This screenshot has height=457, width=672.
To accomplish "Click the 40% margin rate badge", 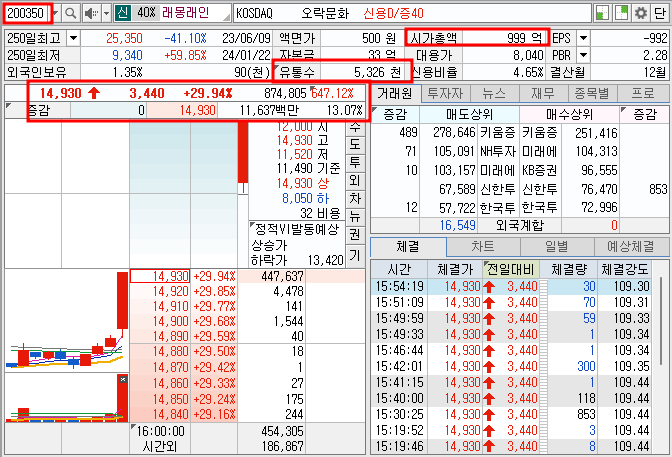I will click(146, 13).
